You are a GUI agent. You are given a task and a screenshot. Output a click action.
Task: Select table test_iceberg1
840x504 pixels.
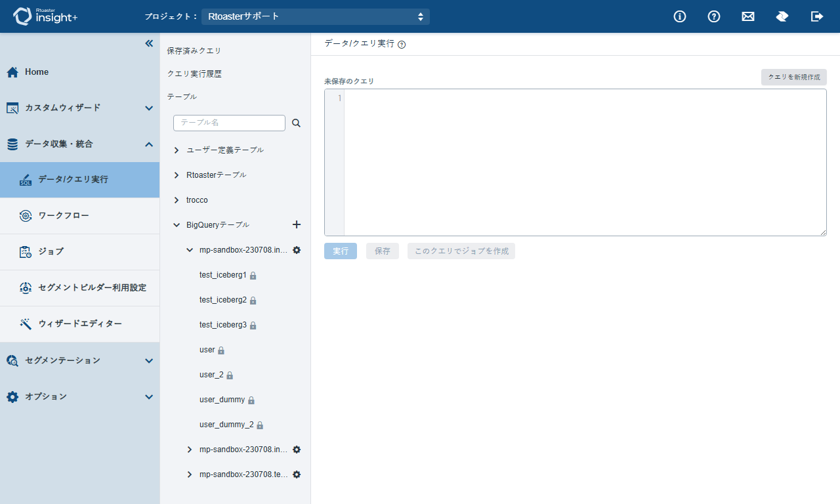point(223,275)
